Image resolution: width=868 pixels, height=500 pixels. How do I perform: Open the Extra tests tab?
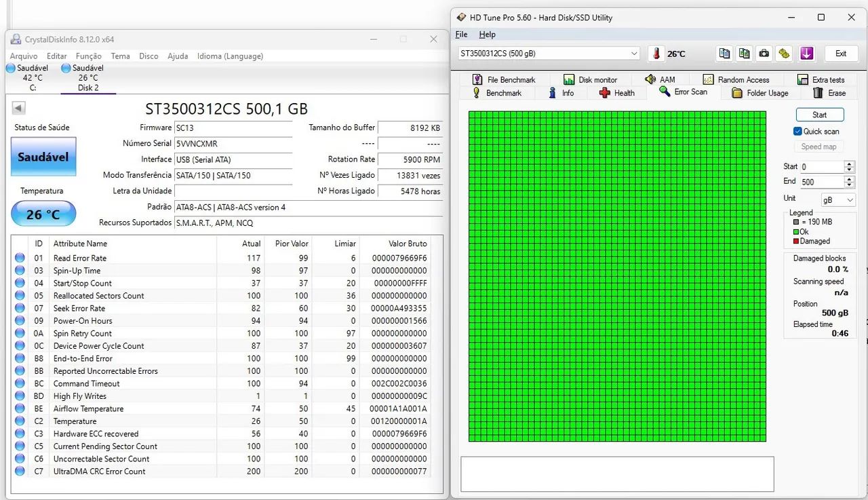click(x=821, y=79)
